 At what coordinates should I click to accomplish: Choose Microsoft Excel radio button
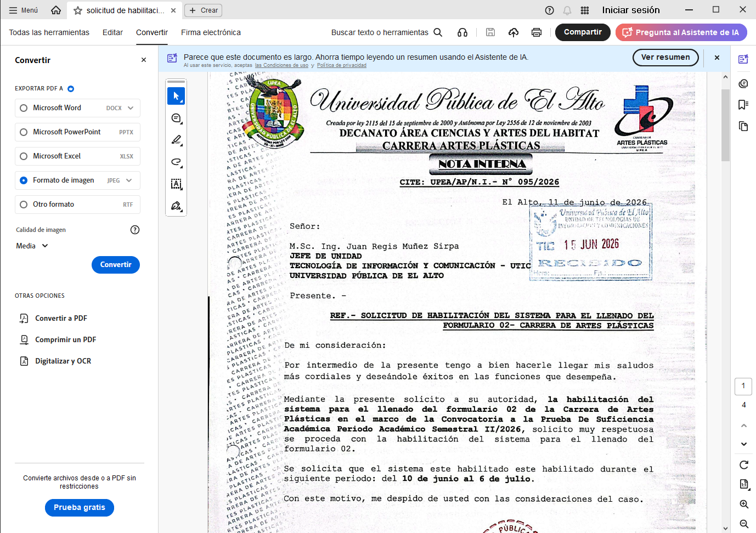tap(24, 156)
